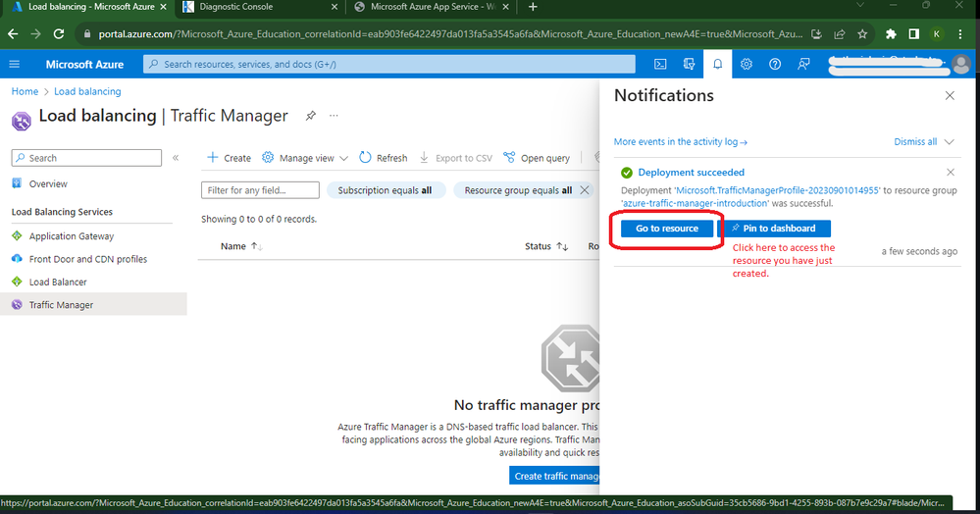Go to Load balancing breadcrumb
The image size is (980, 514).
tap(87, 91)
